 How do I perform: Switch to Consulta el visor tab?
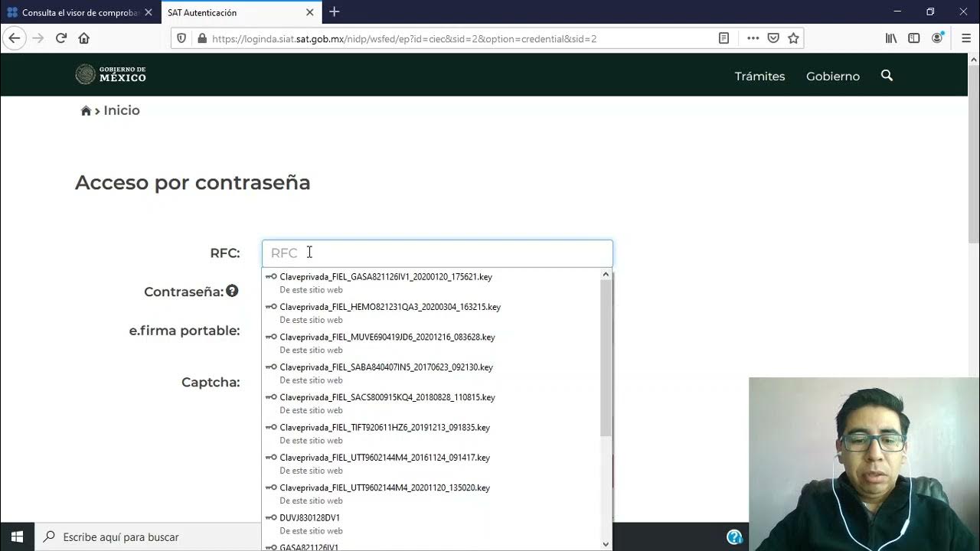click(80, 12)
